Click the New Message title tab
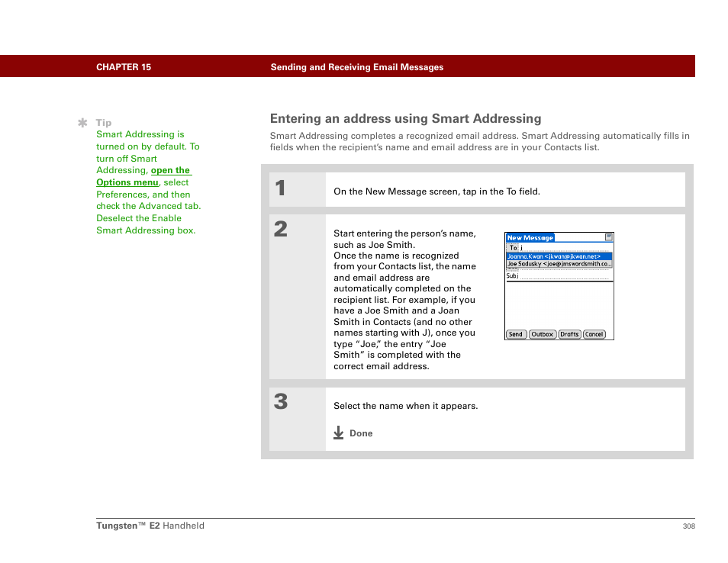The height and width of the screenshot is (563, 728). click(530, 237)
